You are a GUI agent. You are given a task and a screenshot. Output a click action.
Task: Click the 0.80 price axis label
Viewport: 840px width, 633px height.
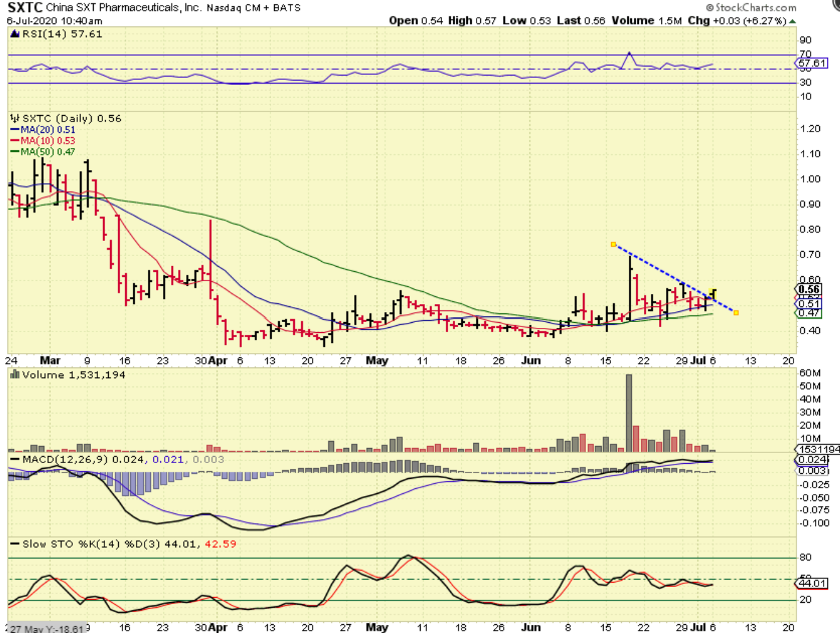tap(810, 229)
